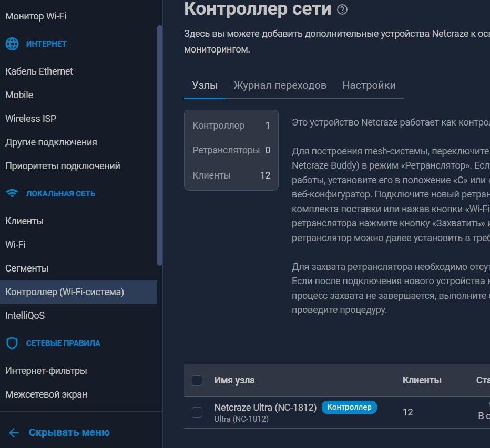Viewport: 490px width, 448px height.
Task: Check the Netcraze Ultra (NC-1812) row checkbox
Action: pos(197,412)
